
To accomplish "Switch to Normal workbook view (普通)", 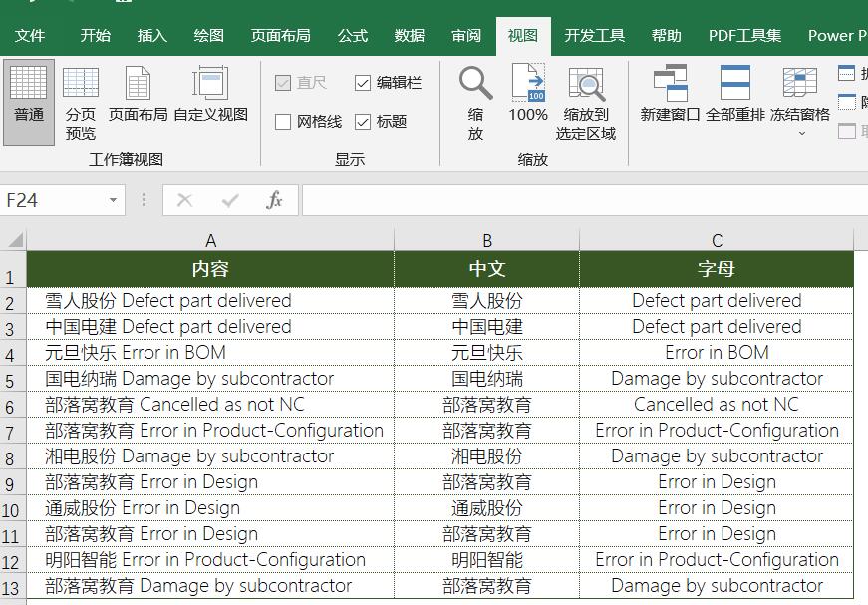I will (x=29, y=102).
